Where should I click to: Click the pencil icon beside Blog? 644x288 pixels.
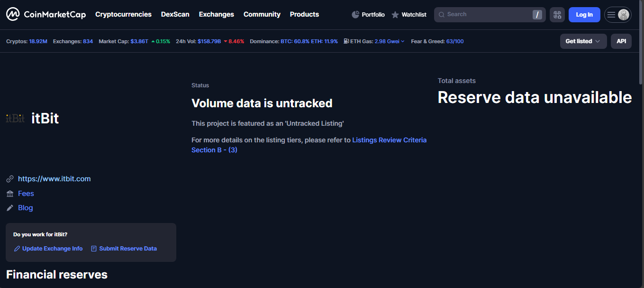(10, 208)
